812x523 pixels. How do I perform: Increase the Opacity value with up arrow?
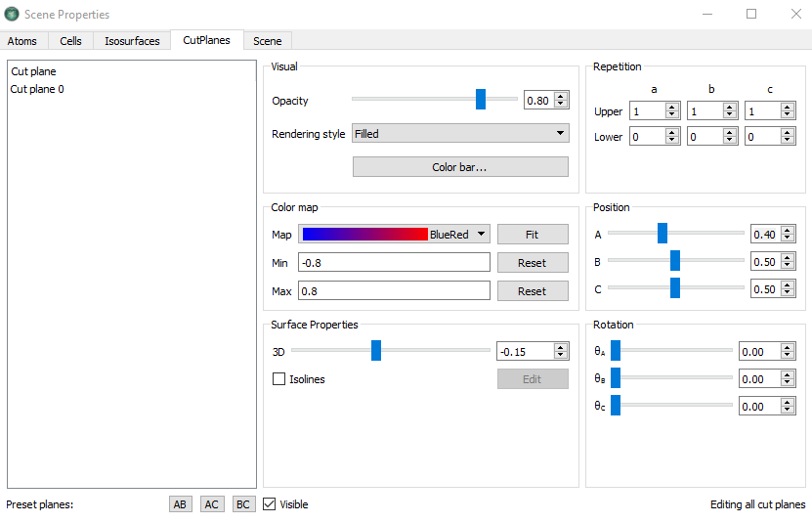[x=561, y=96]
